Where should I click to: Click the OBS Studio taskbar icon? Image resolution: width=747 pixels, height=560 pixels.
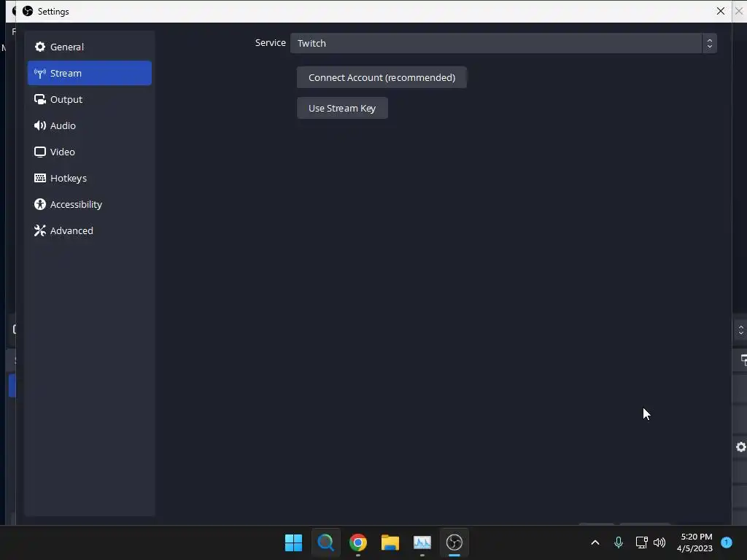[454, 542]
